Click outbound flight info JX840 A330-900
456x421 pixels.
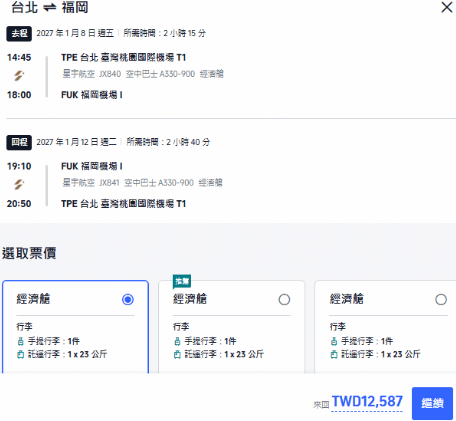click(x=143, y=74)
